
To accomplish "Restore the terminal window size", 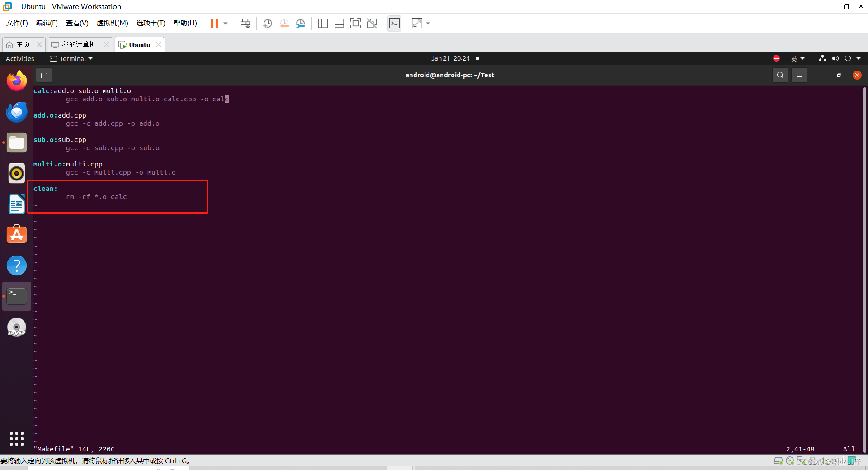I will click(x=839, y=75).
